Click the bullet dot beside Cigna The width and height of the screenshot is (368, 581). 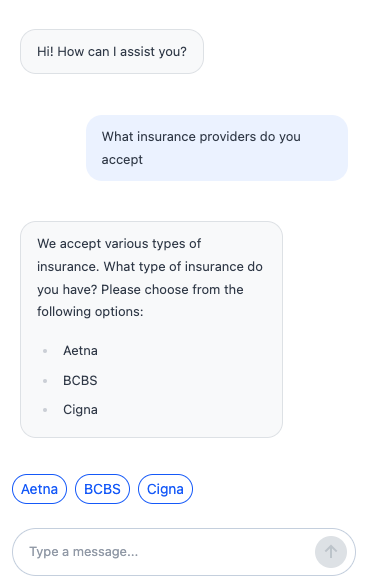(x=45, y=410)
